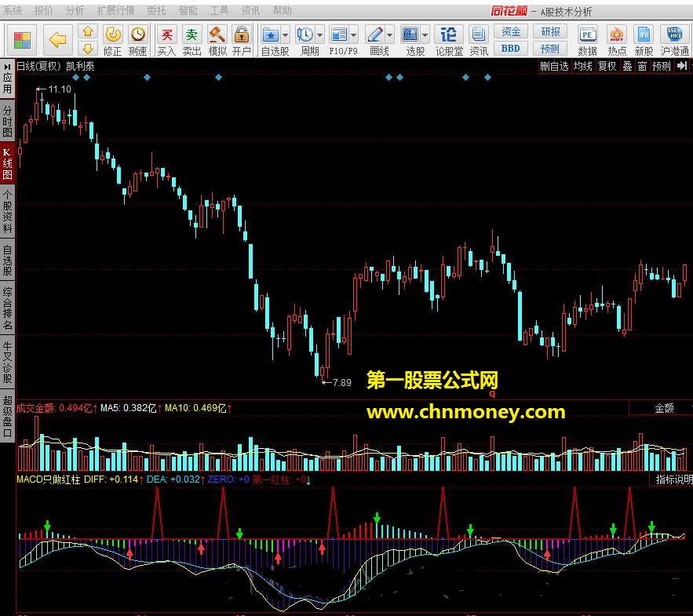This screenshot has width=693, height=616.
Task: Open the 委托 menu
Action: click(x=156, y=10)
